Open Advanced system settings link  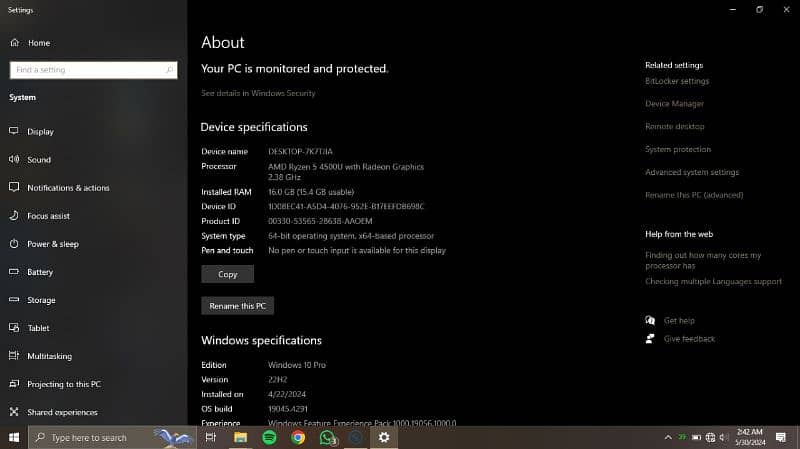click(x=692, y=173)
